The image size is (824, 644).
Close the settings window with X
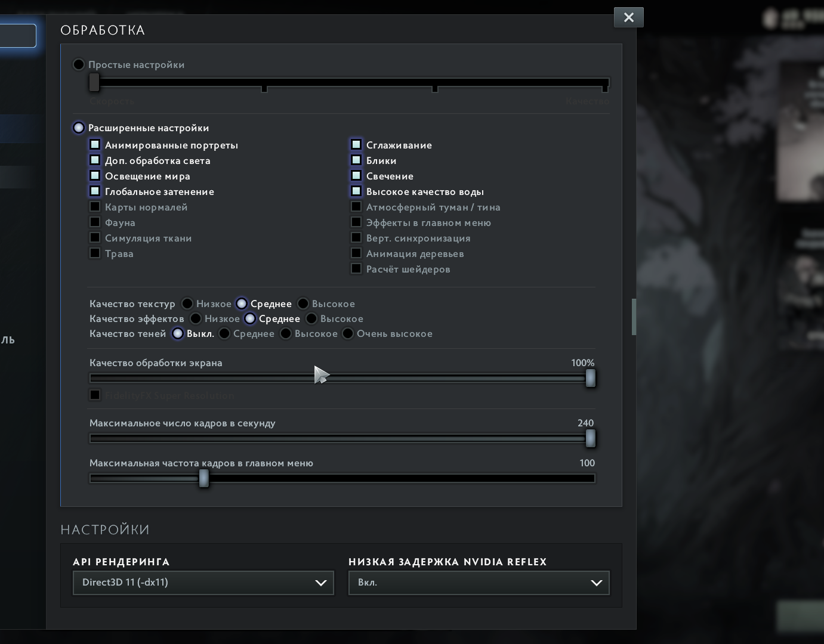pos(628,17)
